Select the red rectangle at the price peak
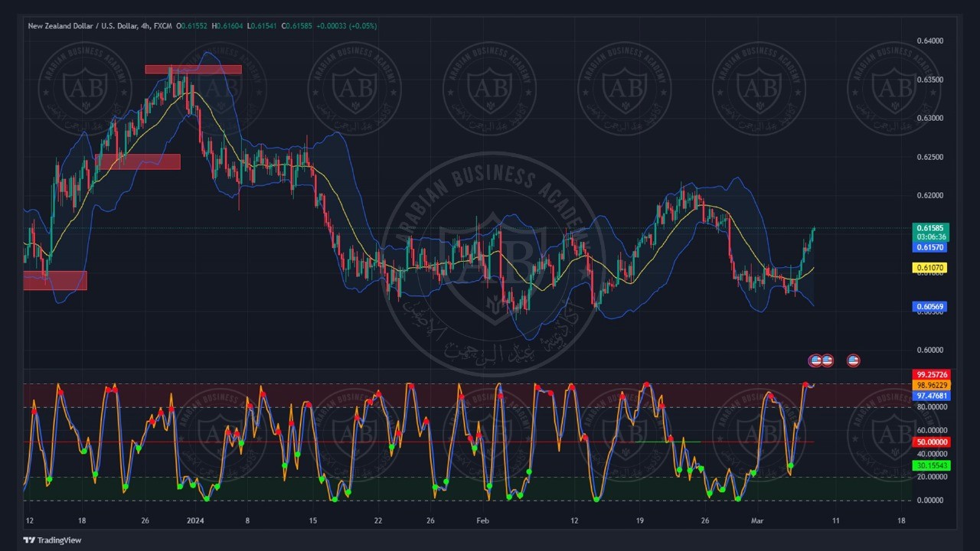Viewport: 980px width, 551px height. click(194, 70)
